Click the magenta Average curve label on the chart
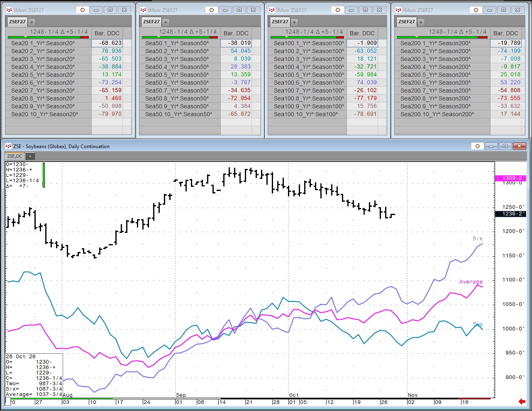 click(x=471, y=282)
